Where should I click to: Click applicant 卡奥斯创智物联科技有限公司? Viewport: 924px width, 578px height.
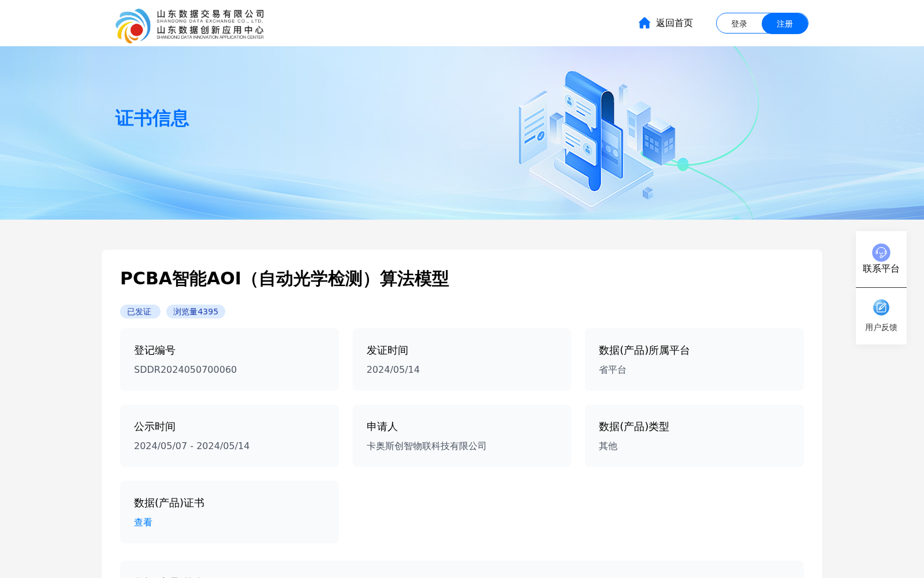click(x=427, y=446)
